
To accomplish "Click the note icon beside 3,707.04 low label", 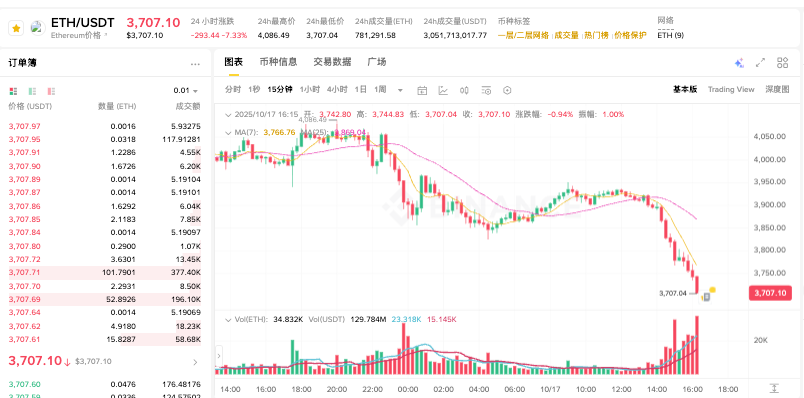I will tap(706, 296).
